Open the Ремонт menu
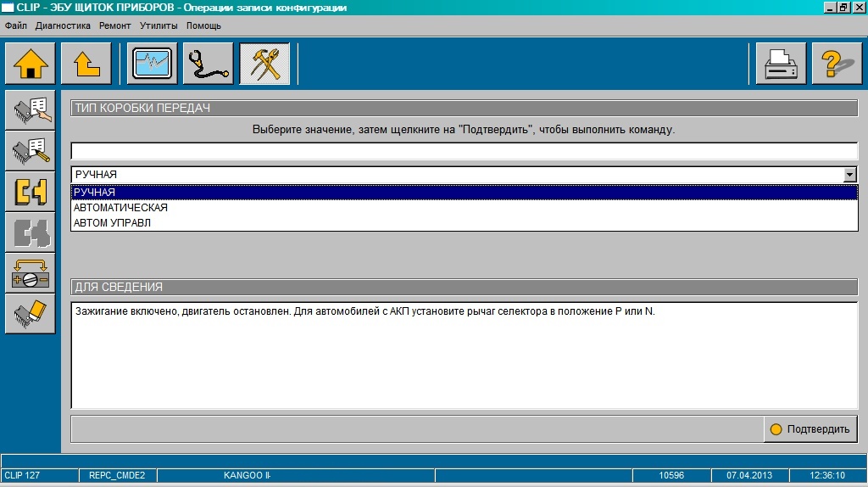The width and height of the screenshot is (868, 487). 114,25
